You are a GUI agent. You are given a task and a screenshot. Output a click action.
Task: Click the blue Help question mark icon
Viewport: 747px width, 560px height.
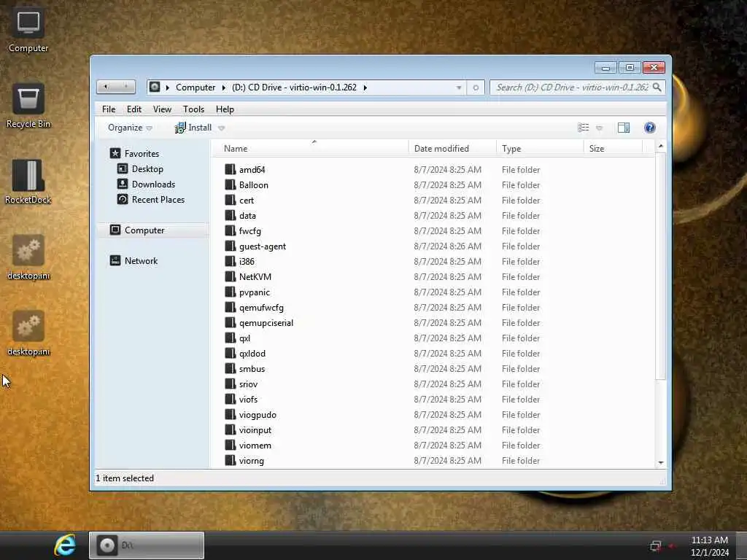[650, 128]
